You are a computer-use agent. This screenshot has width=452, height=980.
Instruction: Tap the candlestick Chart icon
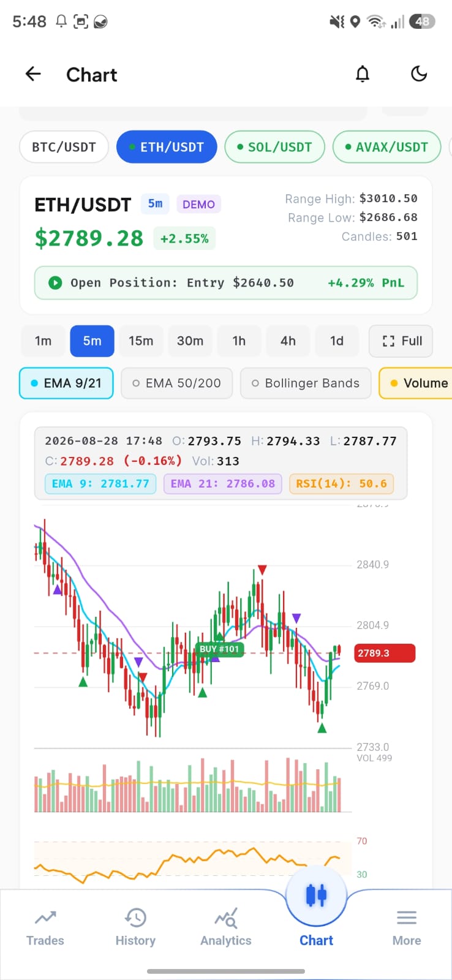pos(316,895)
